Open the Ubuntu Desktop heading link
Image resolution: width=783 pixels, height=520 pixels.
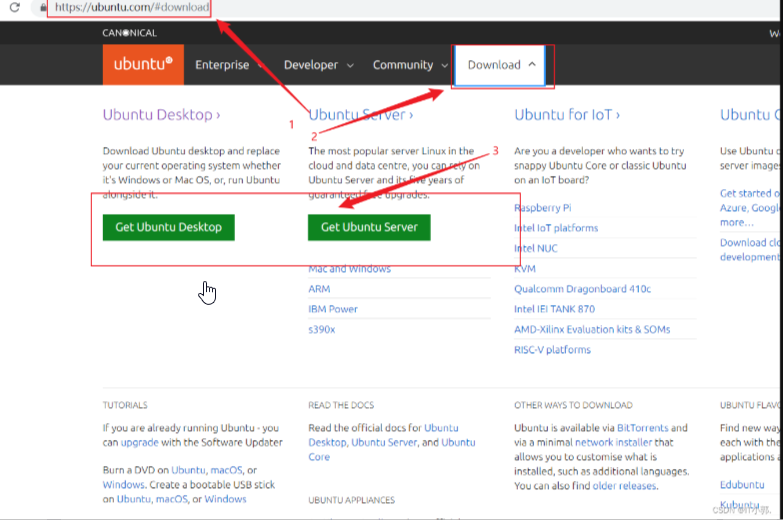point(161,115)
